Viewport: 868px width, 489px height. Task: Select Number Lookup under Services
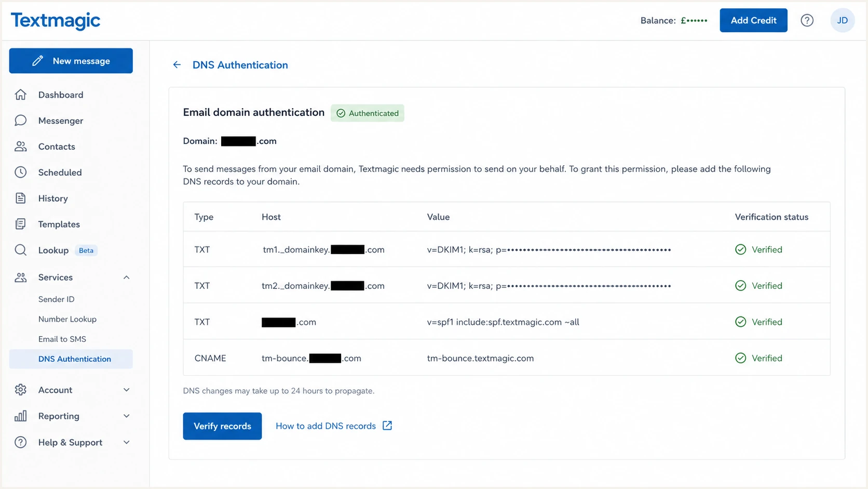coord(67,319)
